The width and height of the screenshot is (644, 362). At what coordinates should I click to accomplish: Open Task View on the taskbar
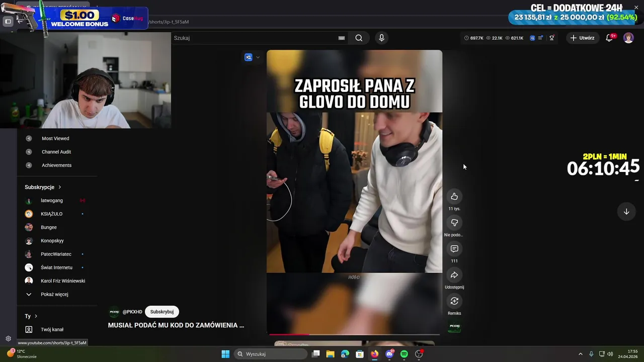pyautogui.click(x=316, y=354)
